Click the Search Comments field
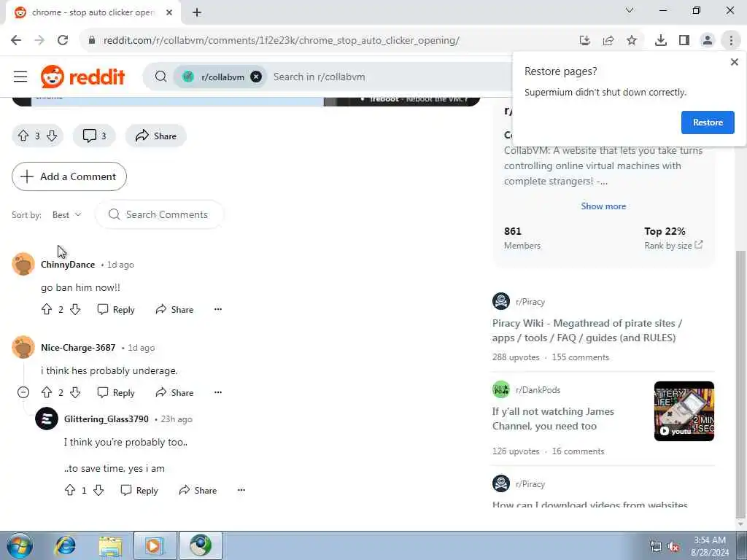747x560 pixels. coord(160,215)
